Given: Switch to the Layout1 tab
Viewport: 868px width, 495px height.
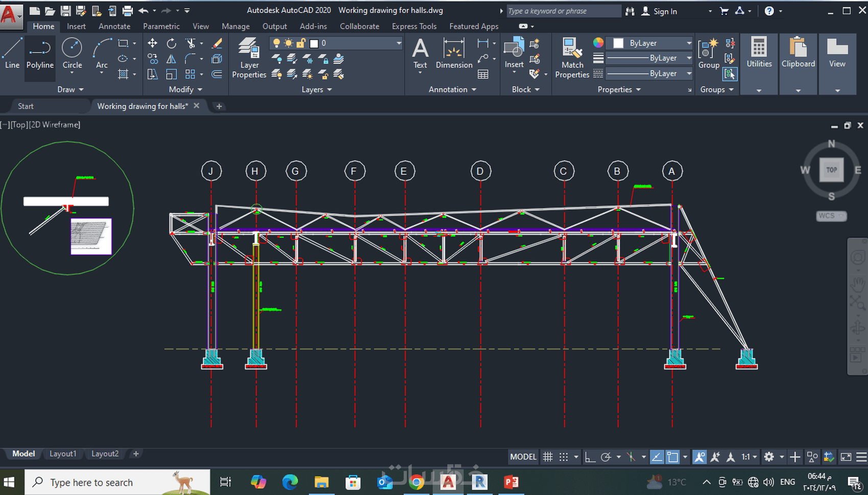Looking at the screenshot, I should [63, 454].
